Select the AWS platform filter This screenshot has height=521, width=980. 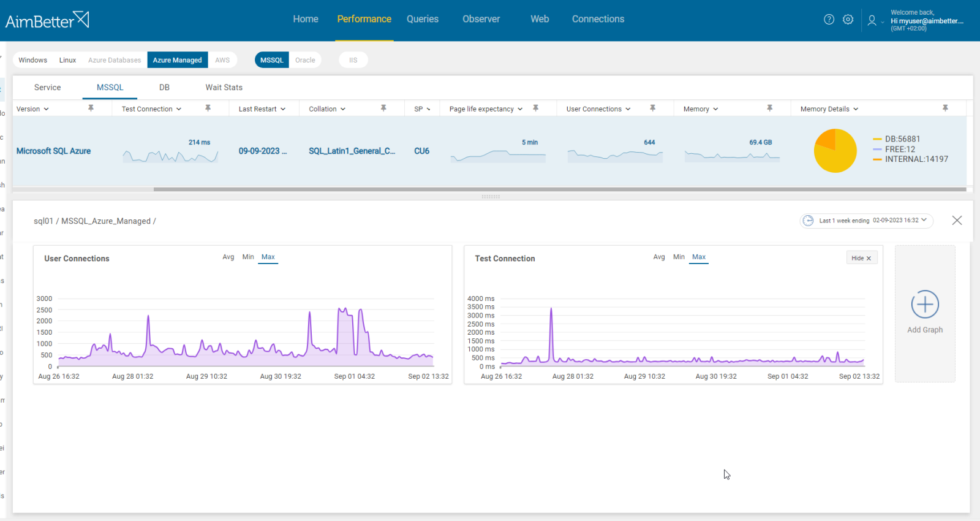(x=222, y=60)
